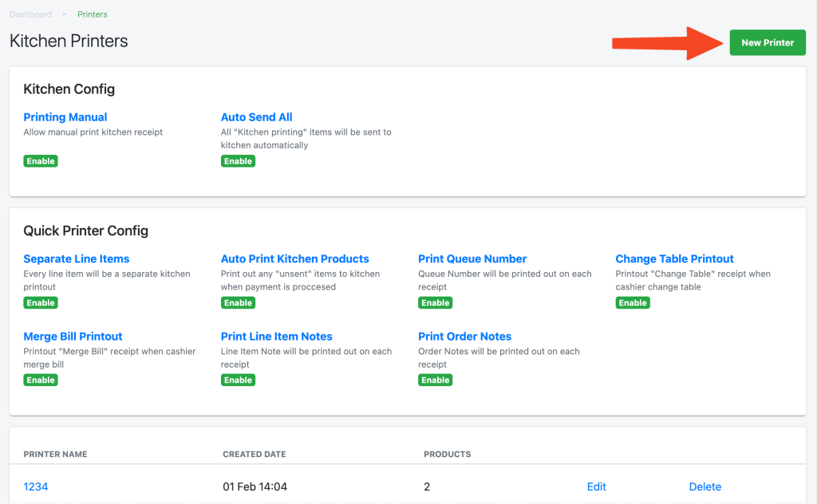This screenshot has height=504, width=817.
Task: Delete the printer named 1234
Action: [705, 486]
